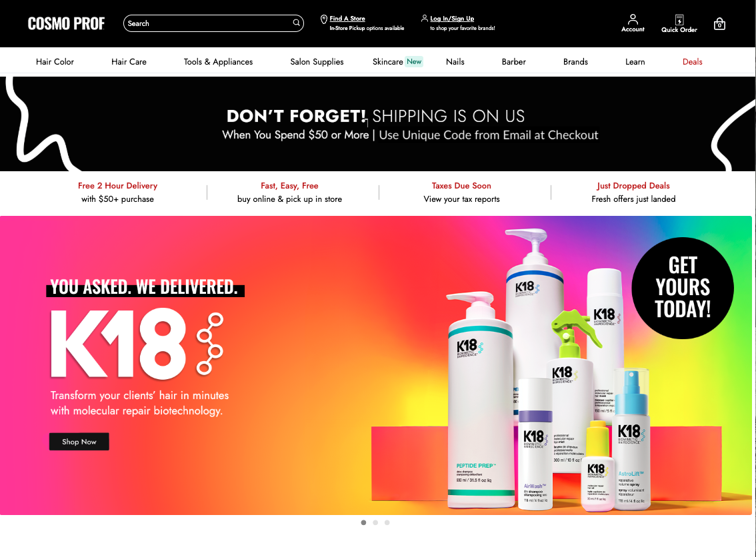Viewport: 756px width, 557px height.
Task: Click the person icon beside Log In
Action: [424, 18]
